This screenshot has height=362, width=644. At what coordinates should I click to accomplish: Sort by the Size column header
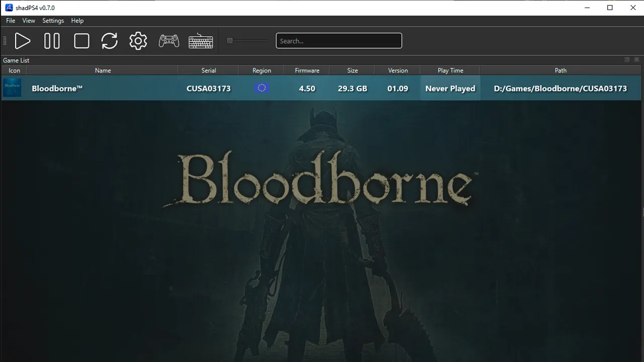coord(352,70)
